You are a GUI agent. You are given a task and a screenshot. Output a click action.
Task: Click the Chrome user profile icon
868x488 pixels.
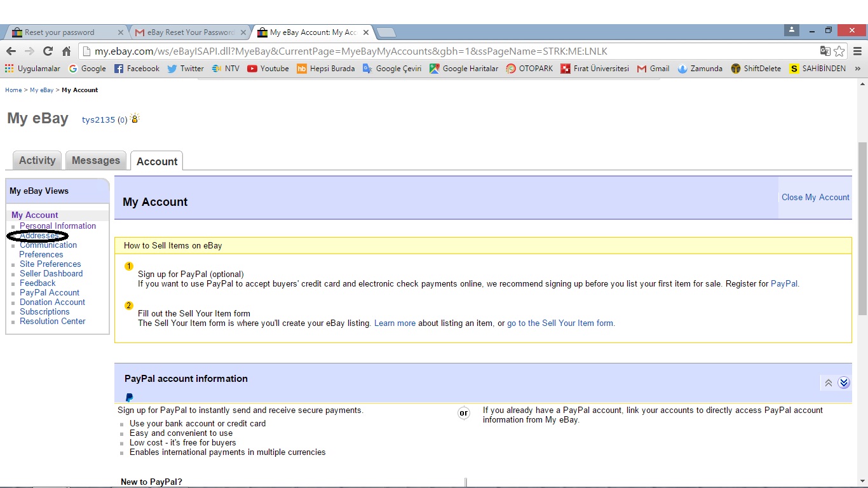(792, 30)
